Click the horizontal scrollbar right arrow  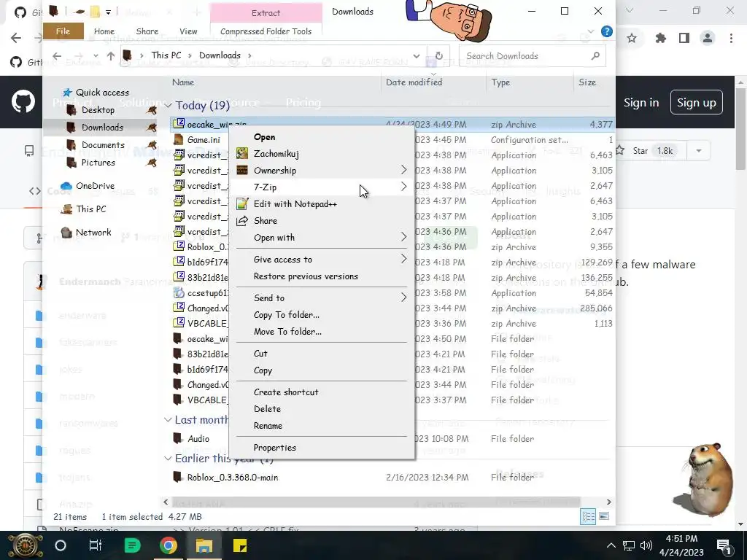(608, 502)
